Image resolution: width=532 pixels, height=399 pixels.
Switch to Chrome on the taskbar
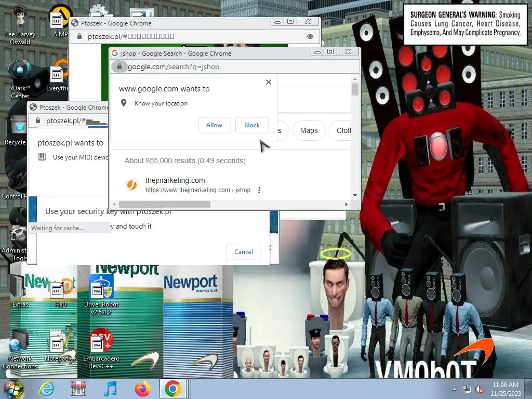point(173,389)
